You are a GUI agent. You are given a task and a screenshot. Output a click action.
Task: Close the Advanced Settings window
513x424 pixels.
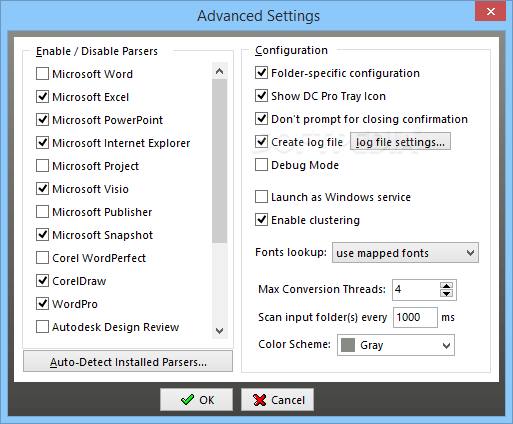[490, 12]
